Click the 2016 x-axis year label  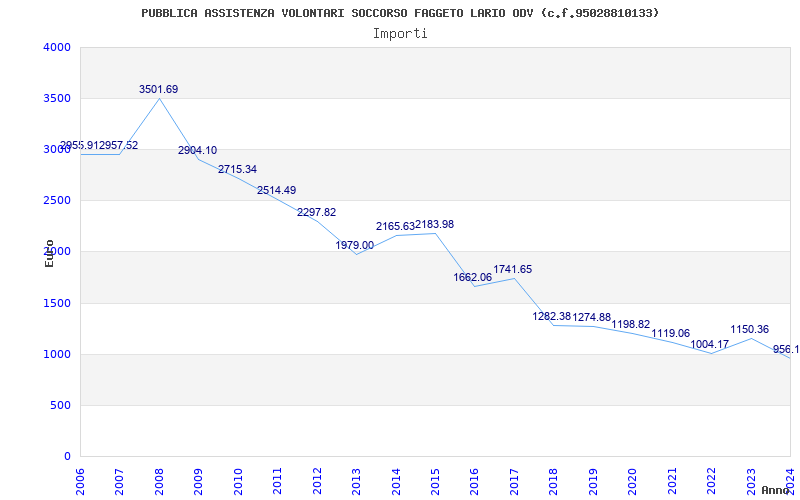474,481
